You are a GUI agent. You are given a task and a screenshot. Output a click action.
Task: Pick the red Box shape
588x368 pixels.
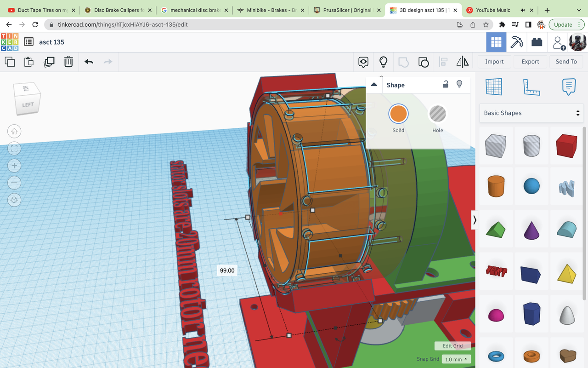[566, 146]
